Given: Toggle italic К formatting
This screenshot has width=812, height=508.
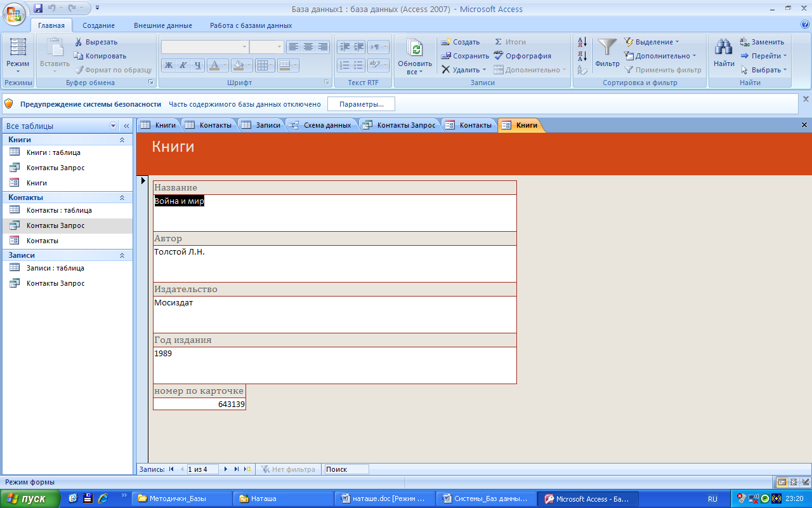Looking at the screenshot, I should (x=183, y=65).
